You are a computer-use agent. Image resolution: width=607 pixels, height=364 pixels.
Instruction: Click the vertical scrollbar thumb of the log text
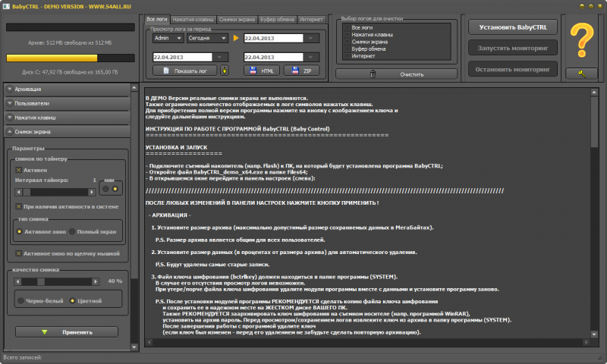coord(594,122)
